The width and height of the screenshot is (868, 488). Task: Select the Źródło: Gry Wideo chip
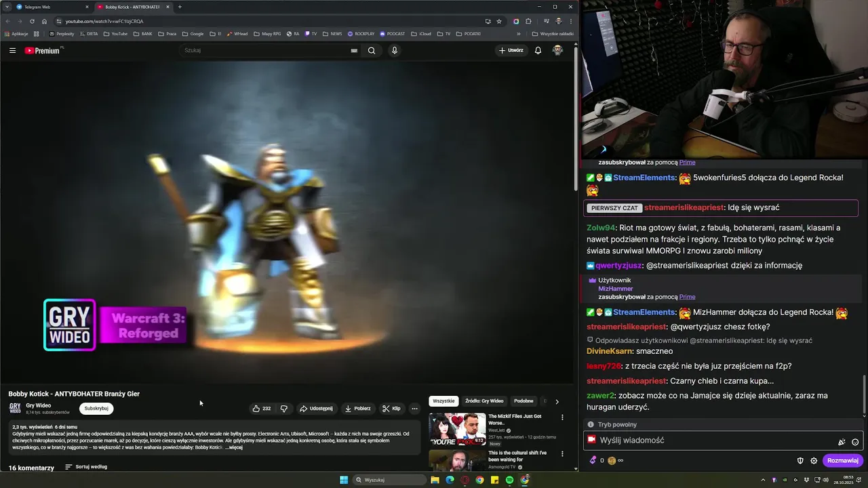[x=484, y=401]
